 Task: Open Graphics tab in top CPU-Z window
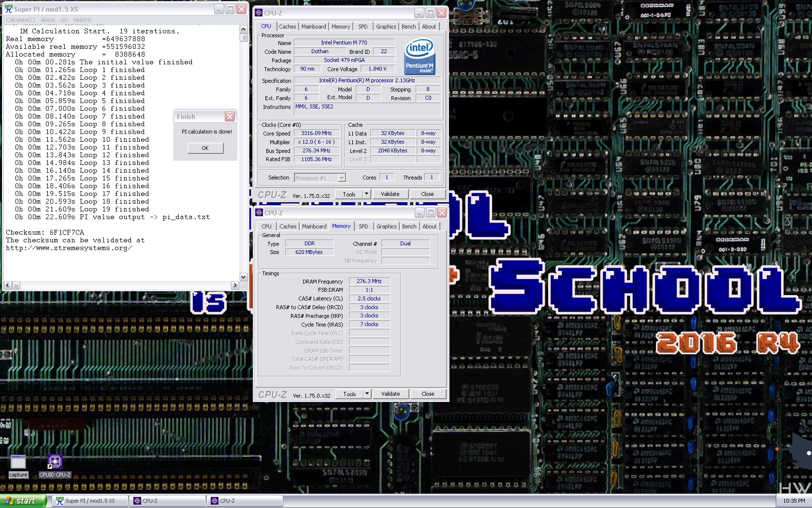(386, 27)
